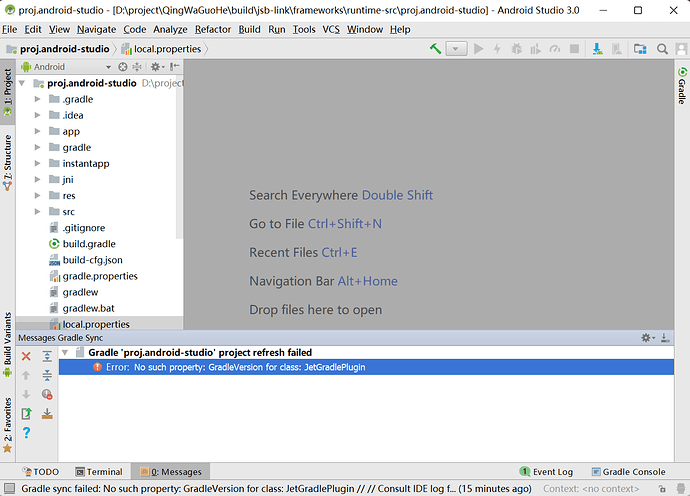Image resolution: width=690 pixels, height=496 pixels.
Task: Open the Tools menu
Action: click(304, 29)
